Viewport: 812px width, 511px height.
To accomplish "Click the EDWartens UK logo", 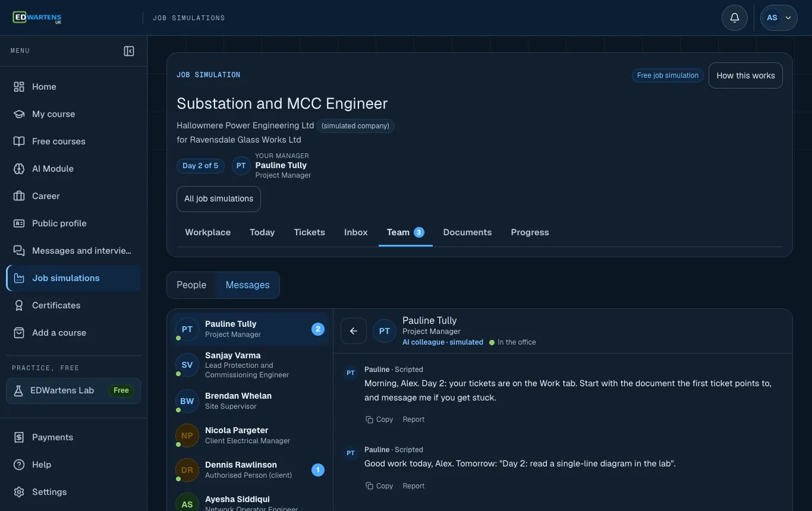I will click(37, 18).
